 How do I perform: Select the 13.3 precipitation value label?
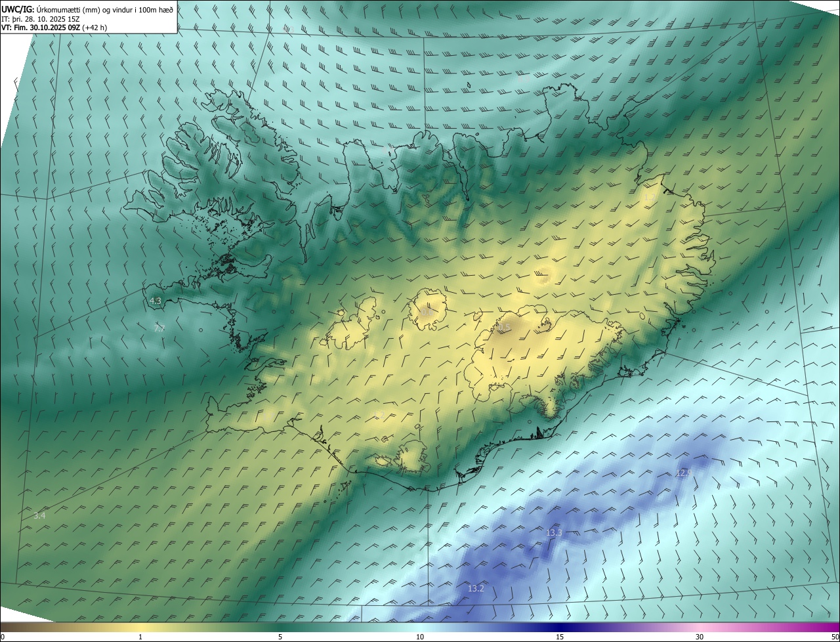pyautogui.click(x=554, y=532)
